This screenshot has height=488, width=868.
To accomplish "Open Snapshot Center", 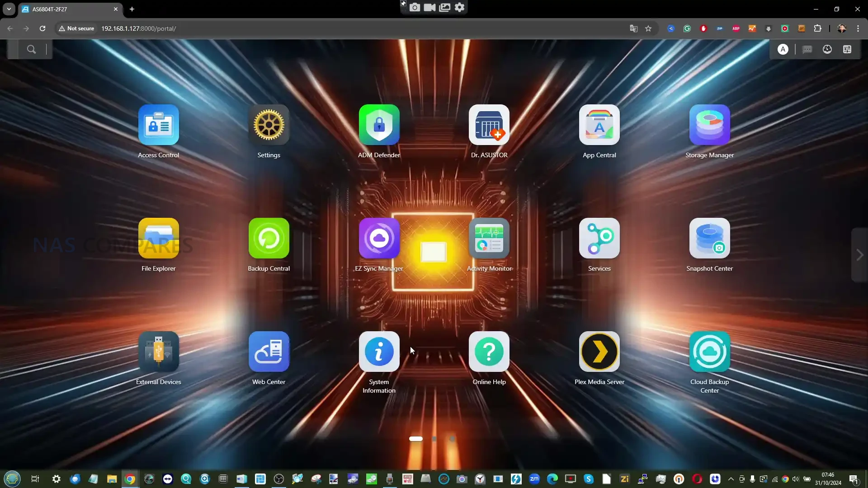I will [x=709, y=239].
